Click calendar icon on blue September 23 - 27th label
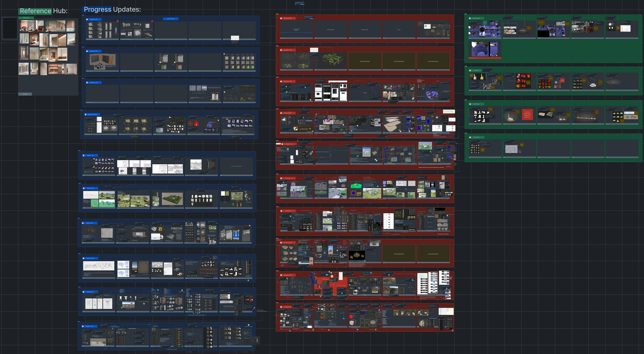This screenshot has height=354, width=644. point(87,82)
